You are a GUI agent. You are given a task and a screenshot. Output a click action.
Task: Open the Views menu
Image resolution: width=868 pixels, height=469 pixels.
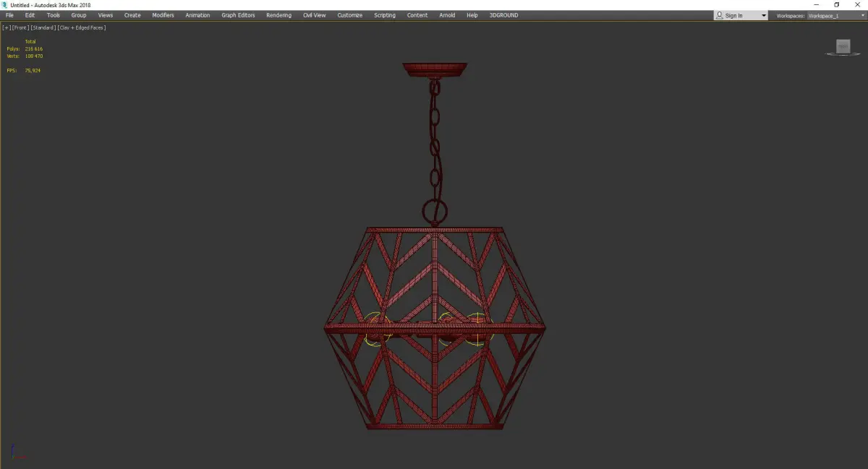pos(106,15)
